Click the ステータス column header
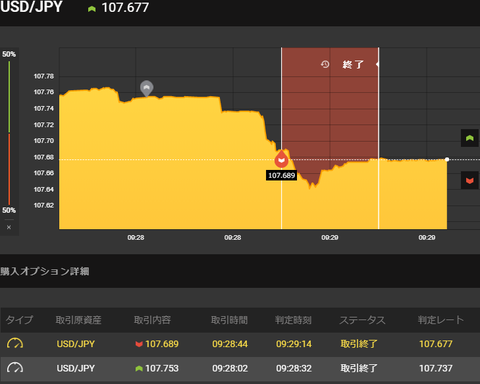 click(x=362, y=320)
